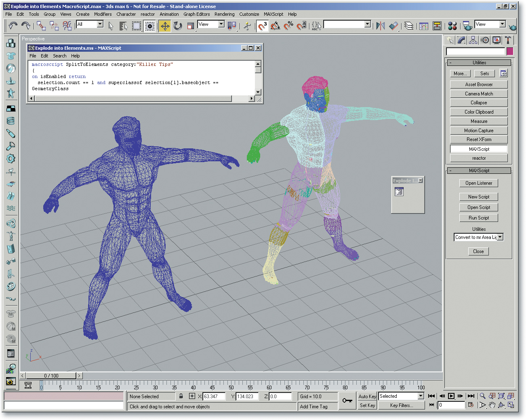
Task: Click the New Script button
Action: click(479, 197)
